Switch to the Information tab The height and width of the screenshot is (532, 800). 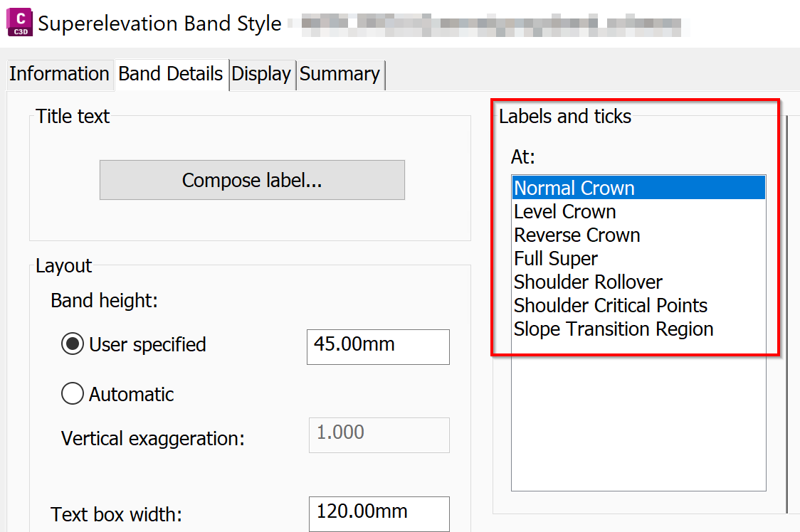(x=59, y=74)
